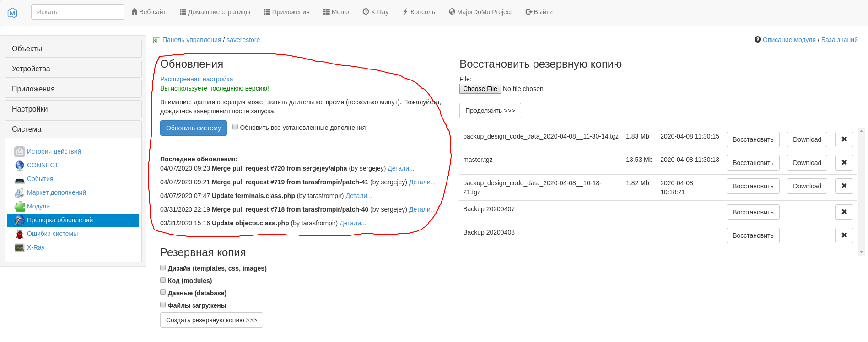This screenshot has width=868, height=342.
Task: Open the system errors bug icon
Action: (x=19, y=234)
